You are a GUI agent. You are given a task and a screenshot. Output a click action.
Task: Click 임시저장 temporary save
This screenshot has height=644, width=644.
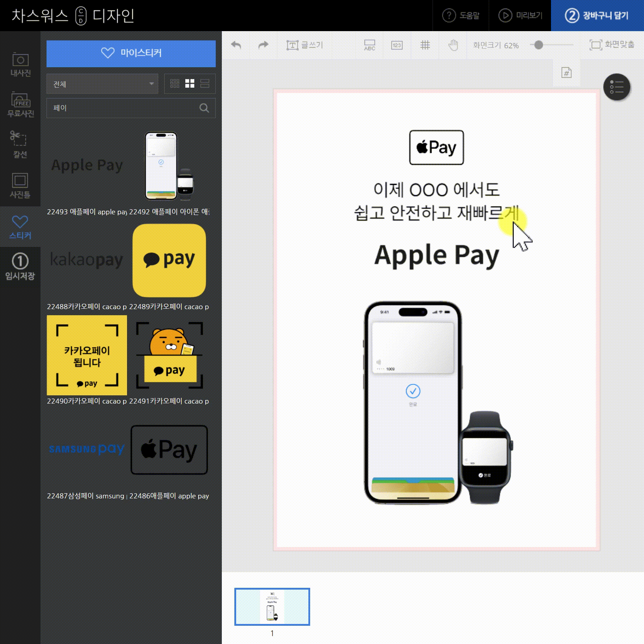[x=20, y=267]
